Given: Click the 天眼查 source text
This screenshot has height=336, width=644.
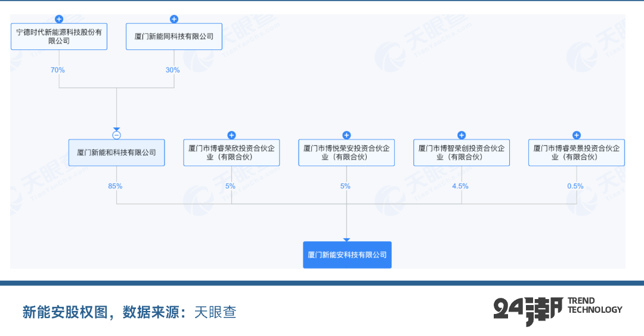Looking at the screenshot, I should 215,312.
